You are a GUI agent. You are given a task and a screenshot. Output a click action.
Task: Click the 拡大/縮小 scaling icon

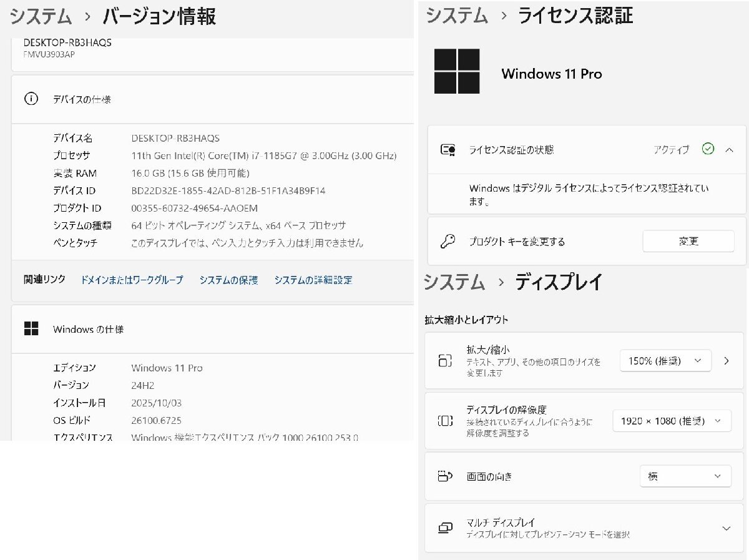coord(445,360)
